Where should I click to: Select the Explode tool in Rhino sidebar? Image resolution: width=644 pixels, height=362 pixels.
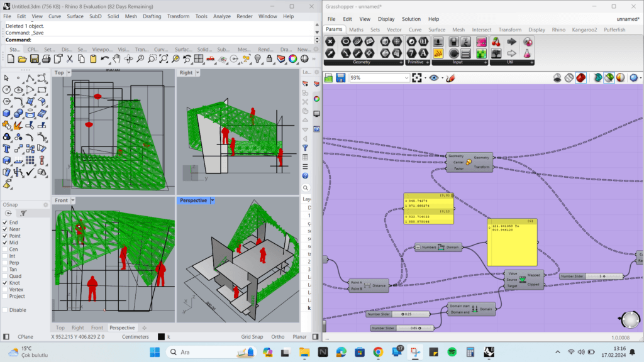point(18,125)
